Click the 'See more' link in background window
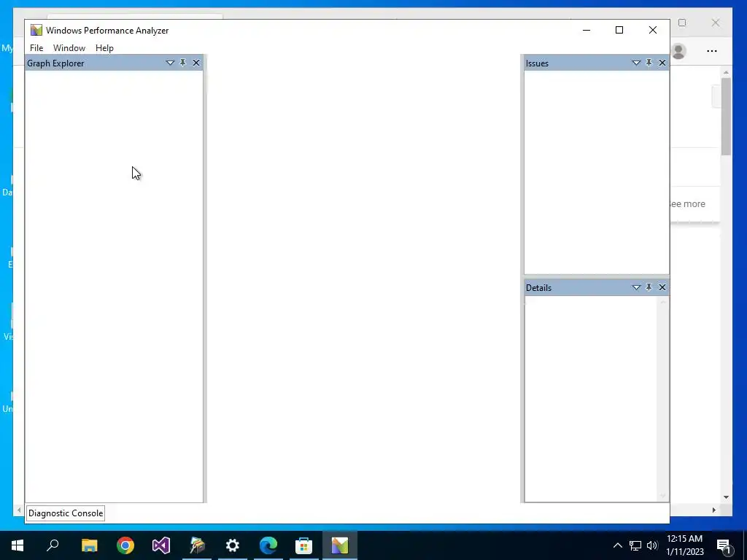747x560 pixels. click(x=687, y=204)
